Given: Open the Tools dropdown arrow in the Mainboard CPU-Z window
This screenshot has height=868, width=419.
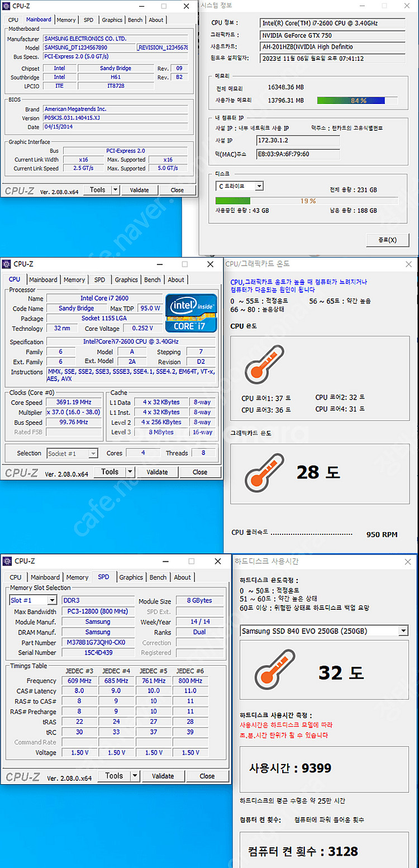Looking at the screenshot, I should 115,189.
